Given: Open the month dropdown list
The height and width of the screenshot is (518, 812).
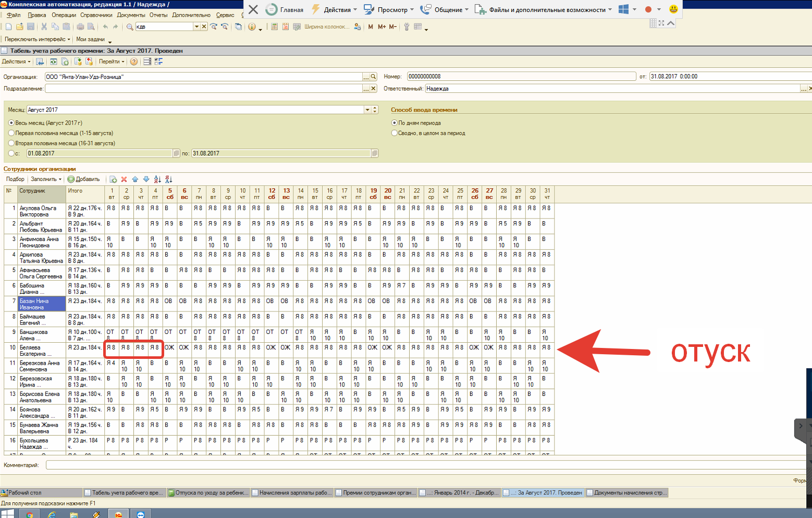Looking at the screenshot, I should (x=367, y=110).
